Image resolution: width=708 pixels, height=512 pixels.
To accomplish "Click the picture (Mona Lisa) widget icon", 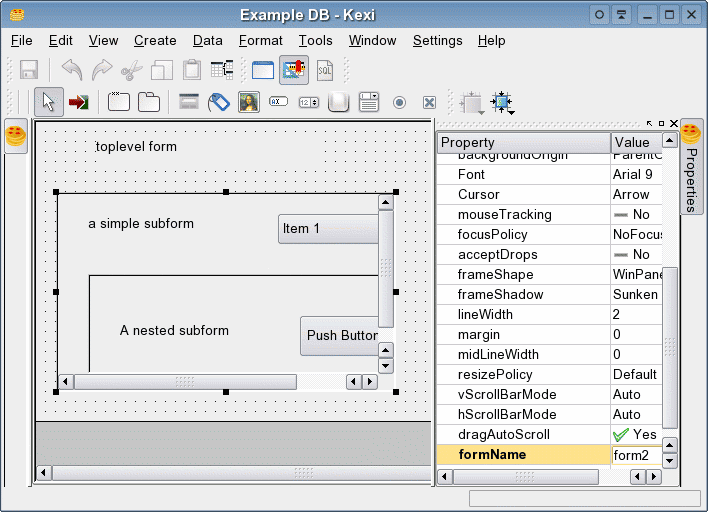I will click(x=249, y=102).
